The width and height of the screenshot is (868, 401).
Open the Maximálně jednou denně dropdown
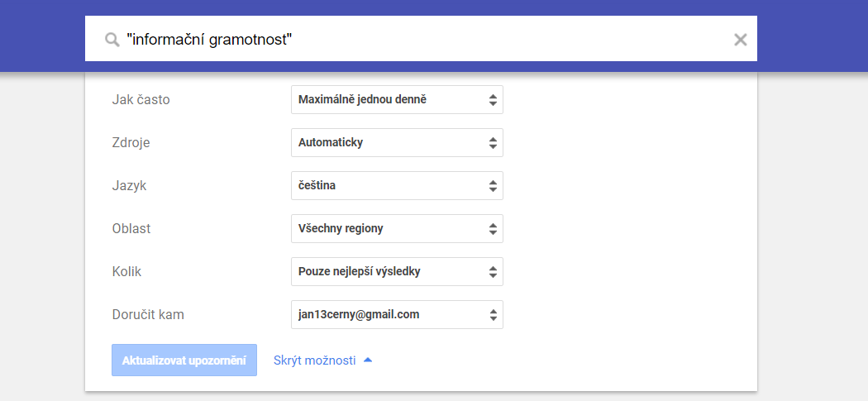coord(397,100)
